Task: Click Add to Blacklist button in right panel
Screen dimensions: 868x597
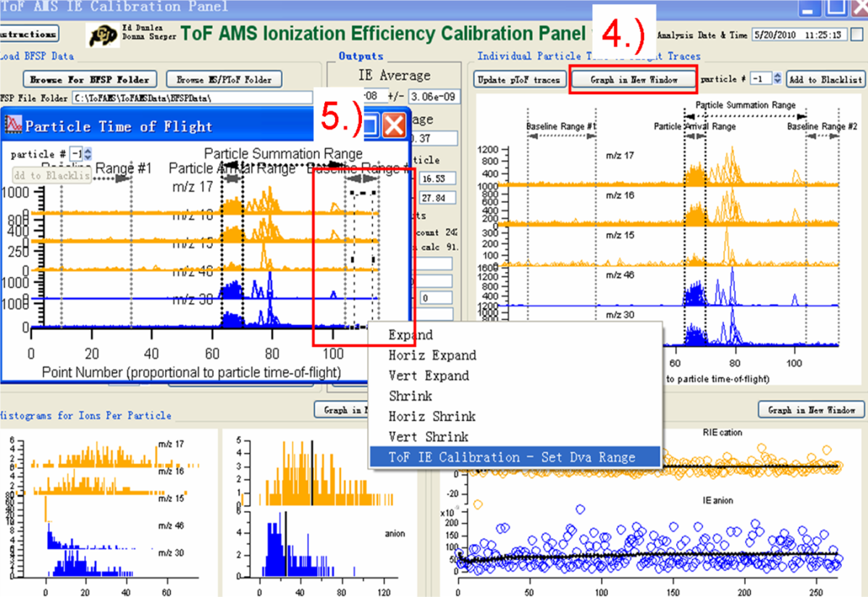Action: pos(825,80)
